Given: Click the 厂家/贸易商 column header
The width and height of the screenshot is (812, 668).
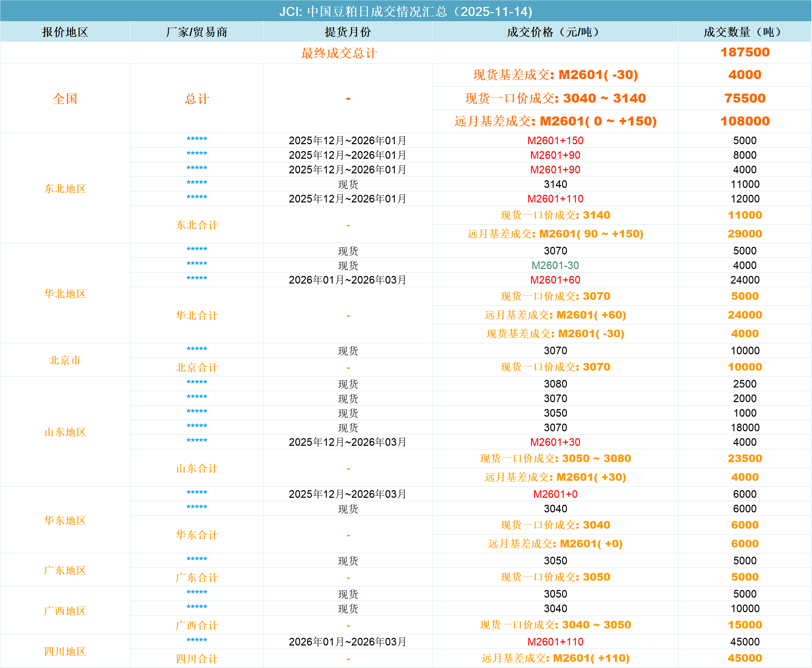Looking at the screenshot, I should (x=197, y=32).
